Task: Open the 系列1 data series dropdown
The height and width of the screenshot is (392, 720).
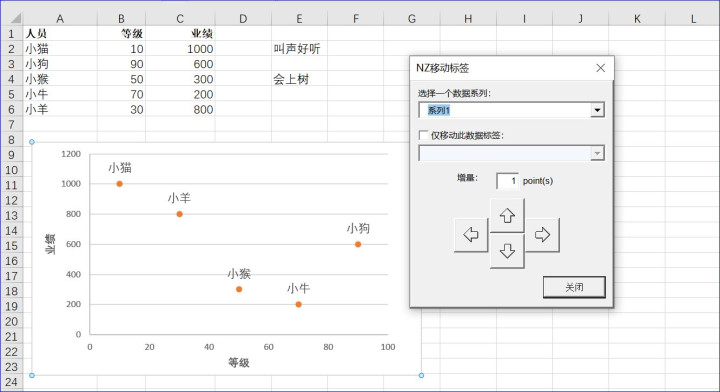Action: (597, 110)
